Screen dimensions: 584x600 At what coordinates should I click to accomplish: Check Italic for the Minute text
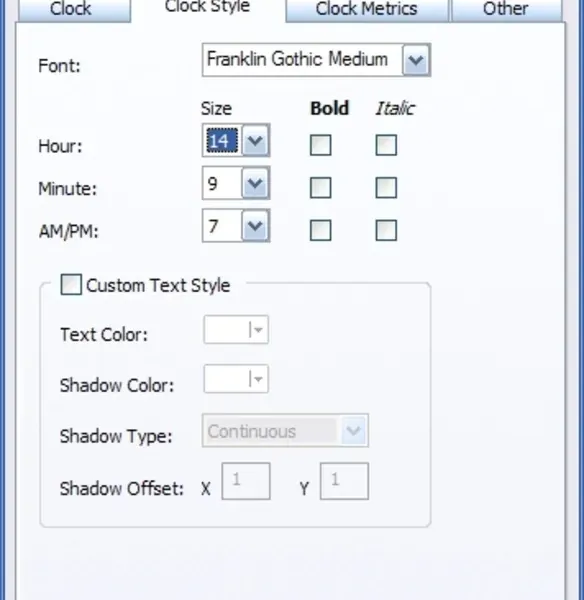pos(386,188)
